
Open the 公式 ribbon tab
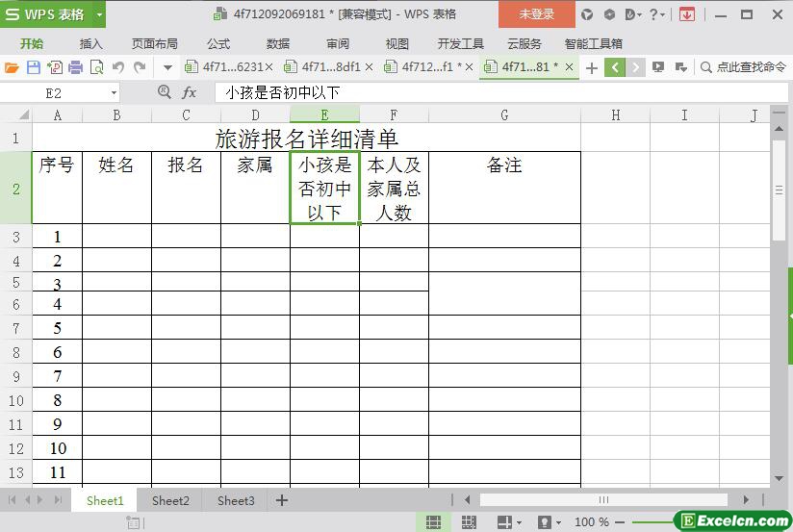(x=218, y=44)
